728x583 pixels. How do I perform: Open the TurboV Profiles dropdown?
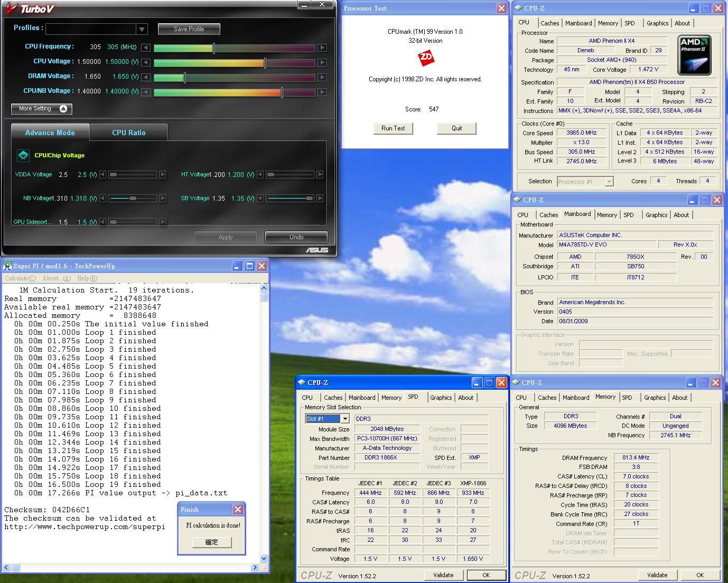click(x=141, y=29)
